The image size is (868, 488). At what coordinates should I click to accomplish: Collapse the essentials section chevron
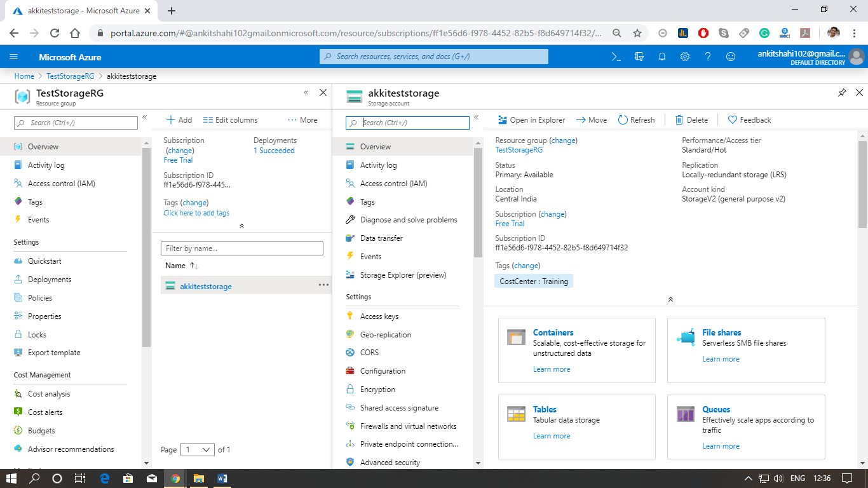tap(670, 299)
